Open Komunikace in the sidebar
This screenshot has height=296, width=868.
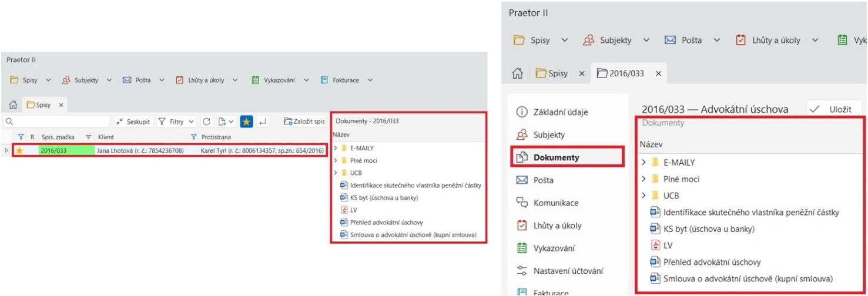pos(555,203)
